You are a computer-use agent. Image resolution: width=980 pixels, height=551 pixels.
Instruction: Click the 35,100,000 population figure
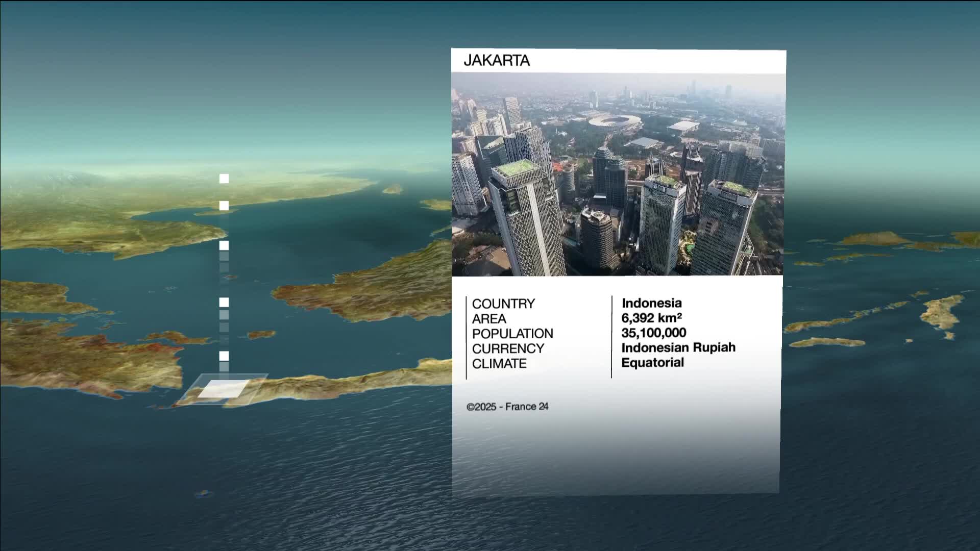pyautogui.click(x=653, y=333)
